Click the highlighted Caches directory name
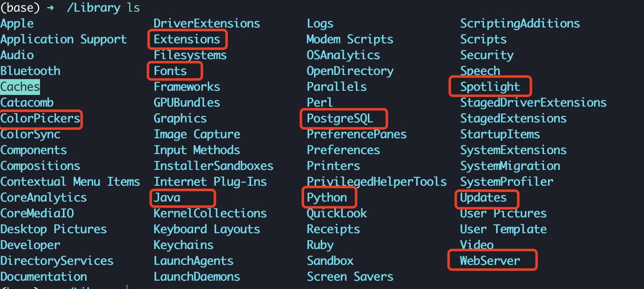This screenshot has height=289, width=644. pos(20,87)
